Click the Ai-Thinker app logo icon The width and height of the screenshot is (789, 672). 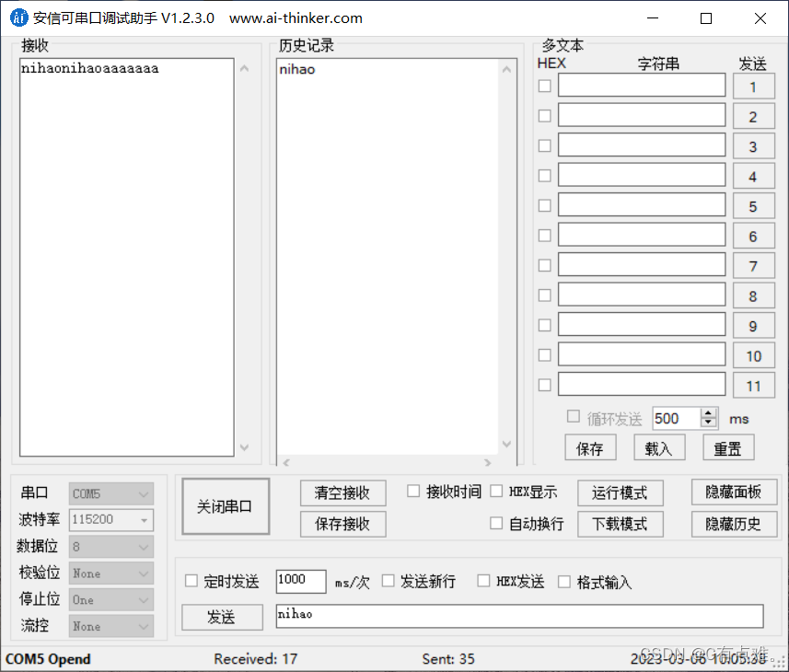tap(18, 17)
